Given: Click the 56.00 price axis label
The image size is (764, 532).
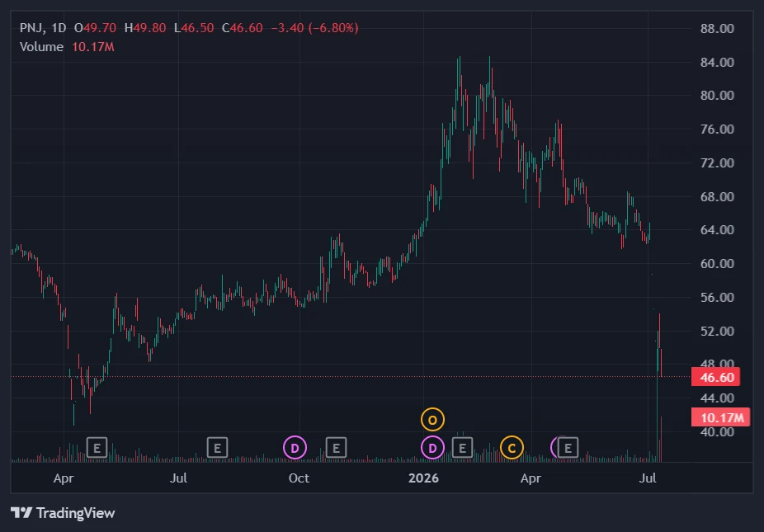Looking at the screenshot, I should 717,297.
